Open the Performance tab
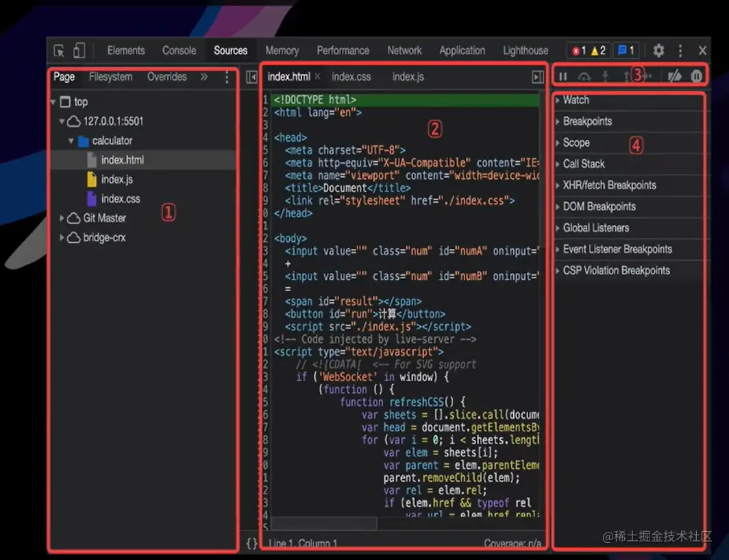 coord(343,51)
